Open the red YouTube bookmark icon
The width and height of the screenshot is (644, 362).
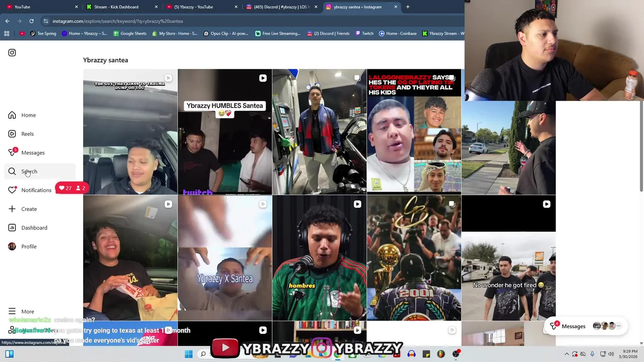coord(22,33)
